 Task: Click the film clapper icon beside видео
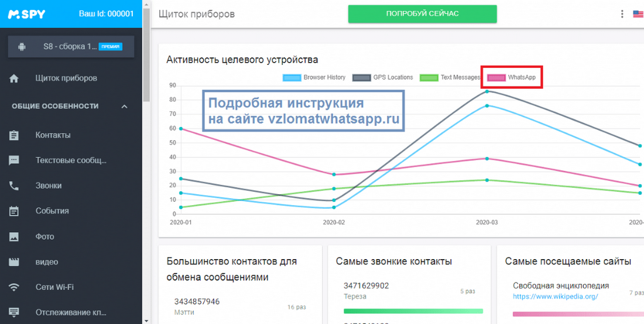coord(14,262)
